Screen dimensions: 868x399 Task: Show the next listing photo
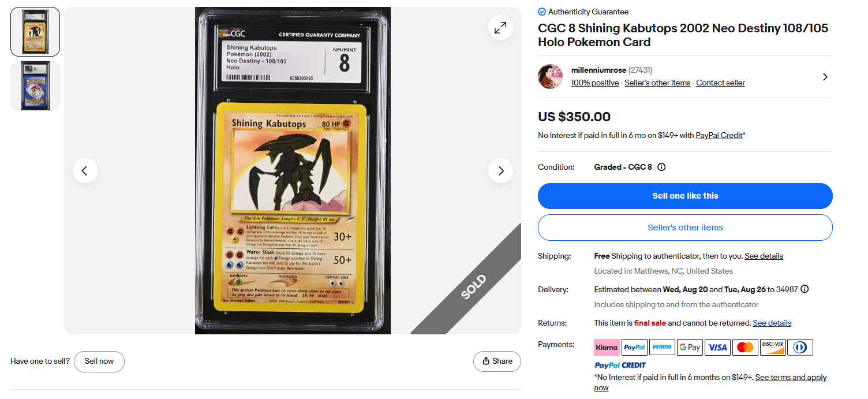[x=500, y=170]
